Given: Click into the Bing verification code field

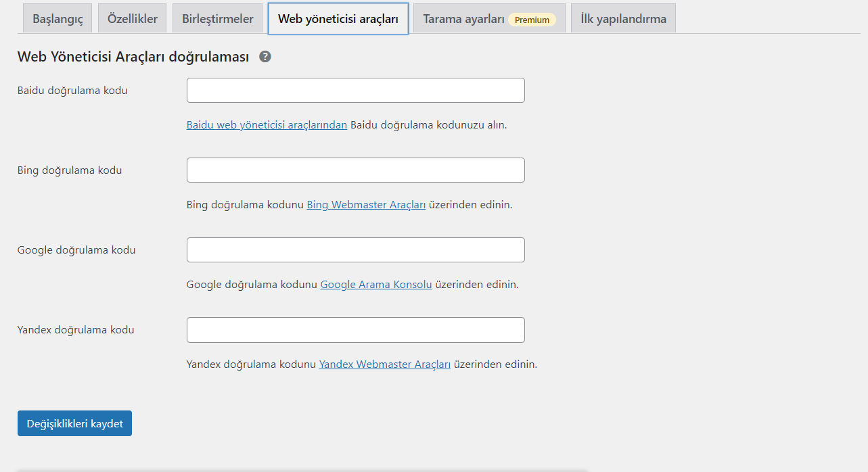Looking at the screenshot, I should pyautogui.click(x=355, y=170).
